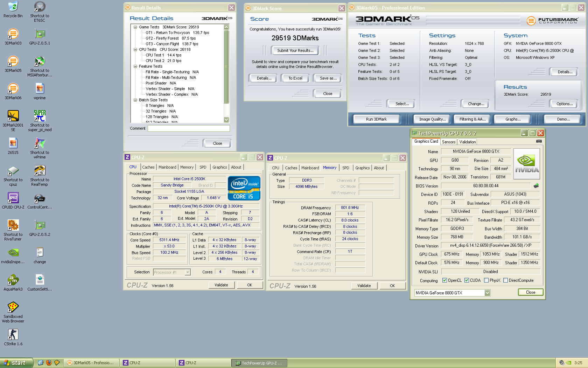Click the Graphs button in 3DMark05
This screenshot has height=368, width=588.
coord(513,119)
